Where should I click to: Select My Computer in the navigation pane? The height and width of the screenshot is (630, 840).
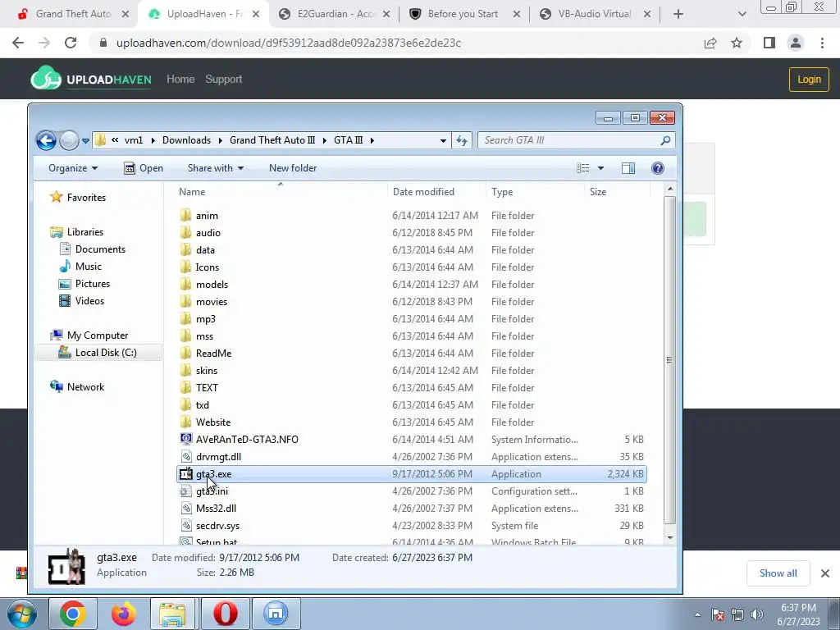tap(89, 336)
